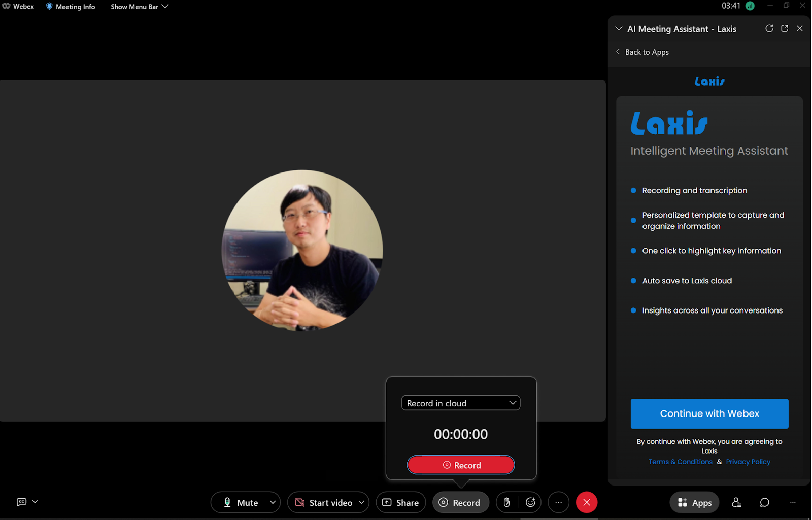Click 'Auto save to Laxis cloud' text
The width and height of the screenshot is (812, 520).
(x=687, y=281)
